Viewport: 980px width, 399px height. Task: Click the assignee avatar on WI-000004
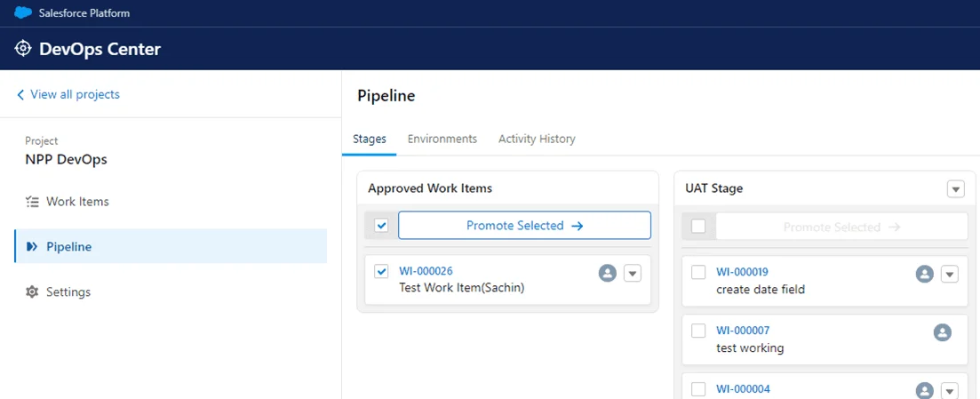pos(924,389)
